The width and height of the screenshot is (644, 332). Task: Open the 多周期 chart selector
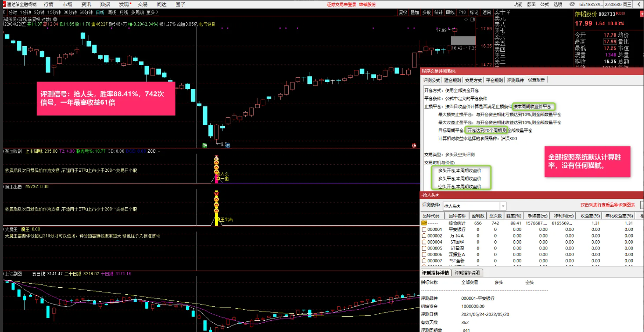coord(137,12)
